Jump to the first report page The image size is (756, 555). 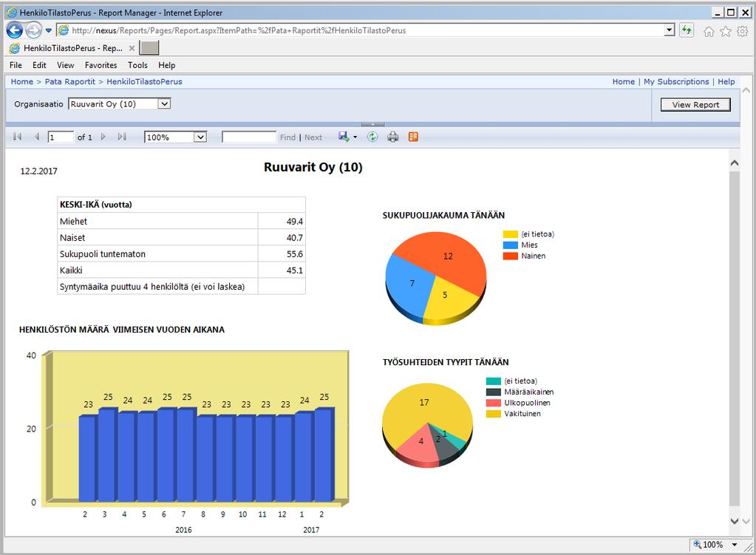click(17, 137)
